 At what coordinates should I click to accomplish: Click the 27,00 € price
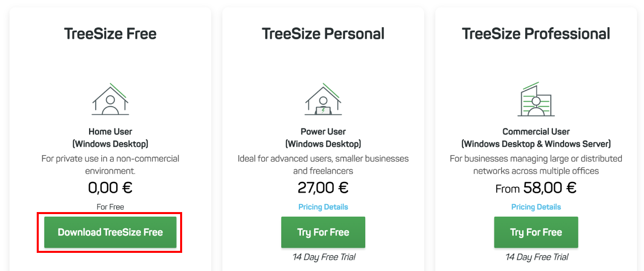pyautogui.click(x=323, y=188)
